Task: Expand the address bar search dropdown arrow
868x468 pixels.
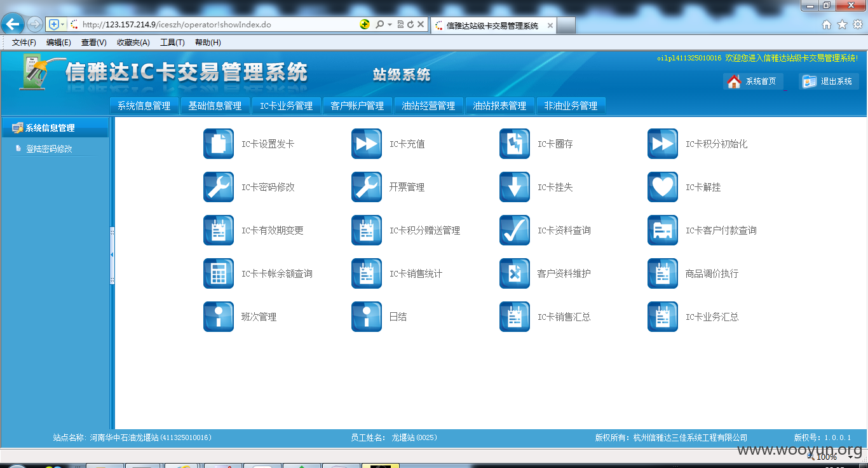Action: pyautogui.click(x=390, y=25)
